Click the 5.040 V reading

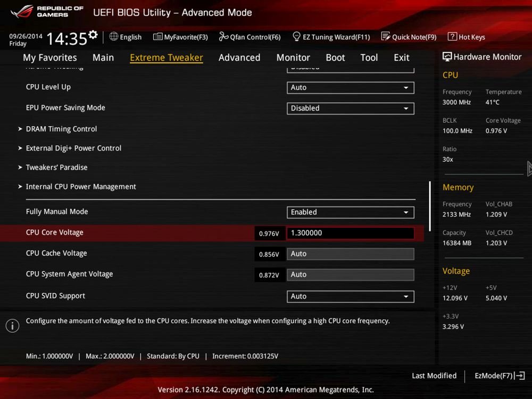(x=496, y=298)
